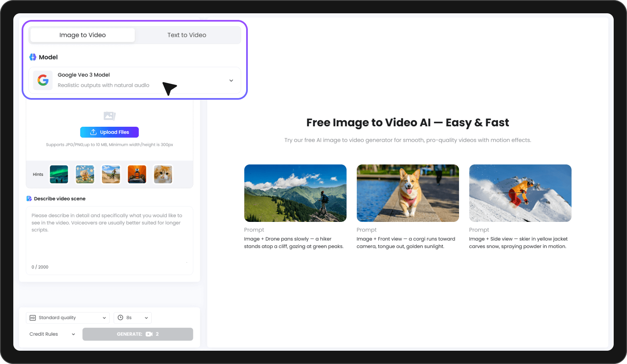Select the cat hint thumbnail
This screenshot has height=364, width=627.
click(163, 174)
